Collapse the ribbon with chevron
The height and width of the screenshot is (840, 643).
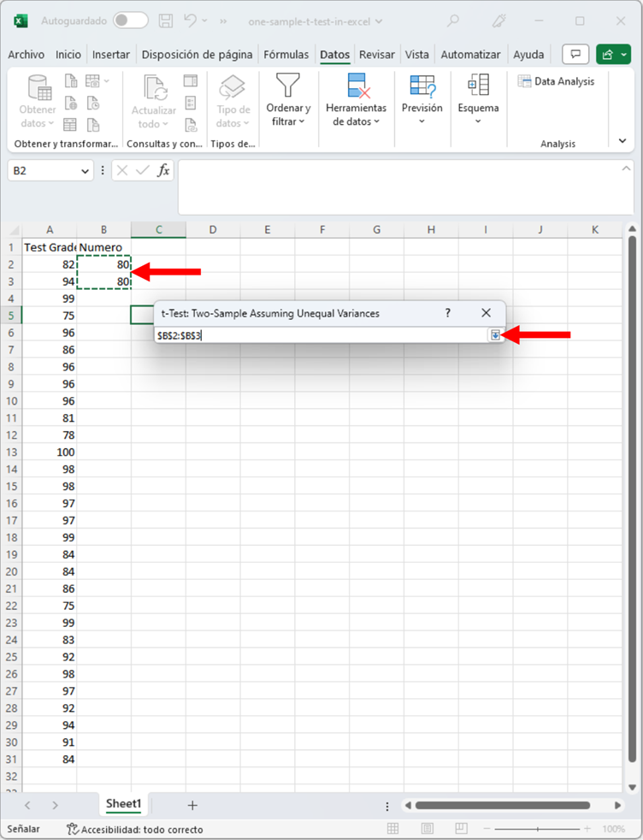click(622, 140)
